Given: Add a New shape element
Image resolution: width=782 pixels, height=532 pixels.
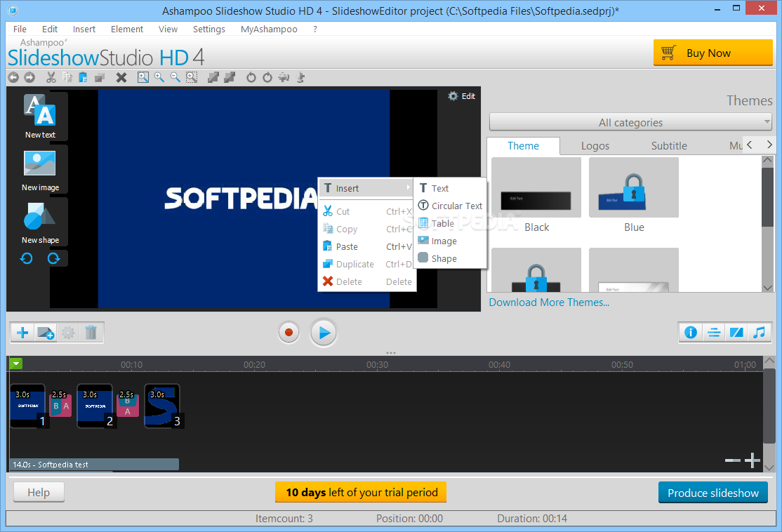Looking at the screenshot, I should click(40, 222).
